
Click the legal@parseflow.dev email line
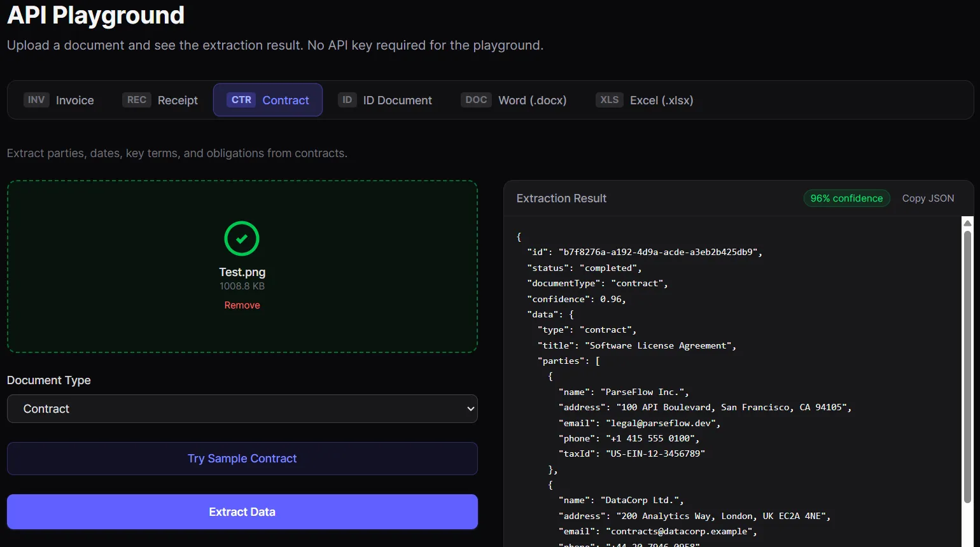point(640,423)
